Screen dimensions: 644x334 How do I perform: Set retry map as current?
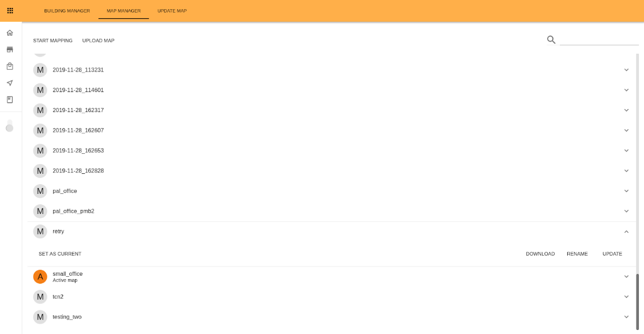tap(60, 254)
